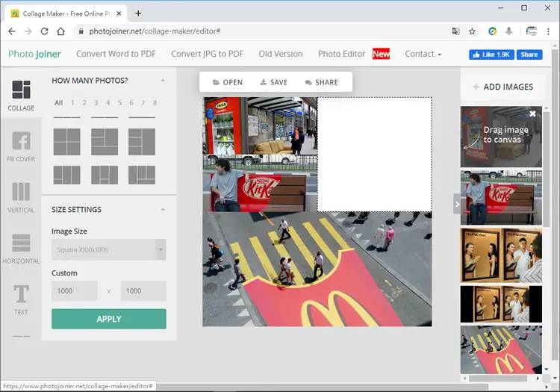
Task: Select the McDonald's crosswalk thumbnail
Action: 501,350
